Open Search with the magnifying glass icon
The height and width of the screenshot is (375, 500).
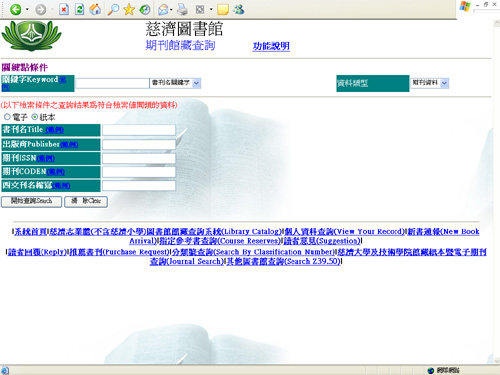(x=113, y=9)
